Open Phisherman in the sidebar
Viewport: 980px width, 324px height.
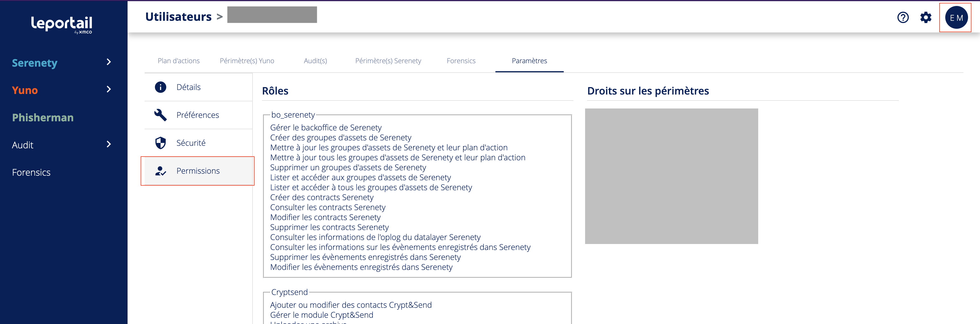[43, 118]
